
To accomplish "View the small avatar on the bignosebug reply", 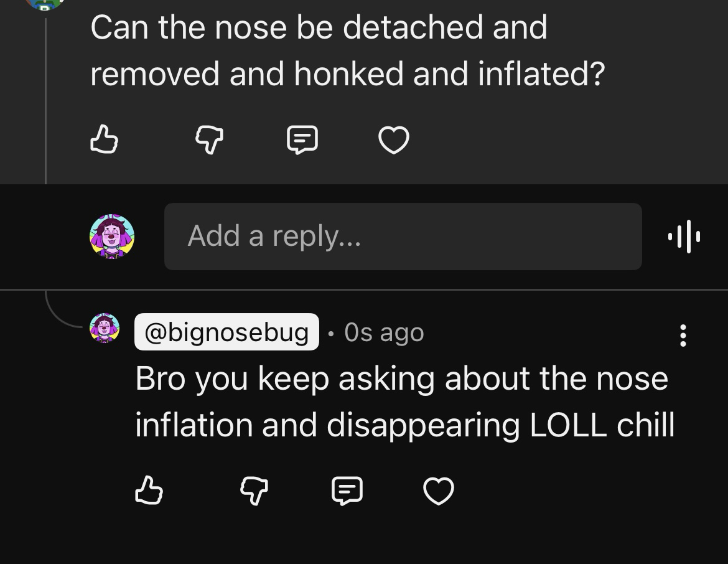I will point(105,328).
